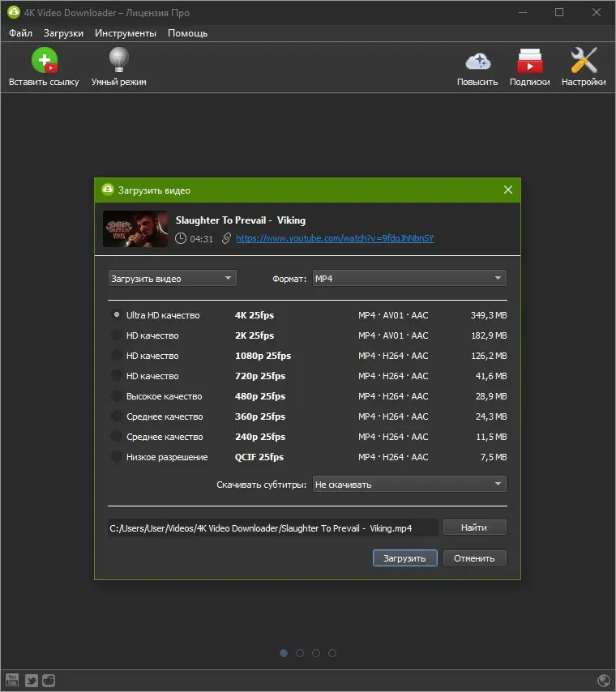This screenshot has height=692, width=616.
Task: Click the 349,3 MB size value
Action: pos(489,315)
